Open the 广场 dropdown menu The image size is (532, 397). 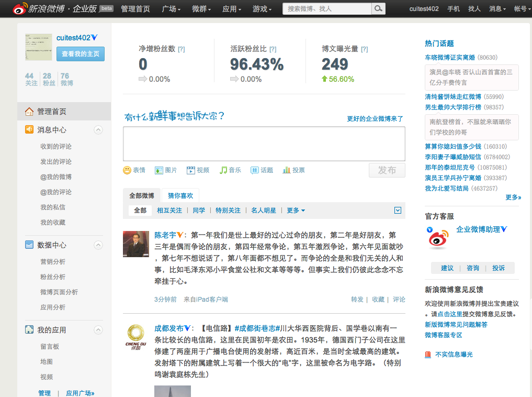pos(171,9)
